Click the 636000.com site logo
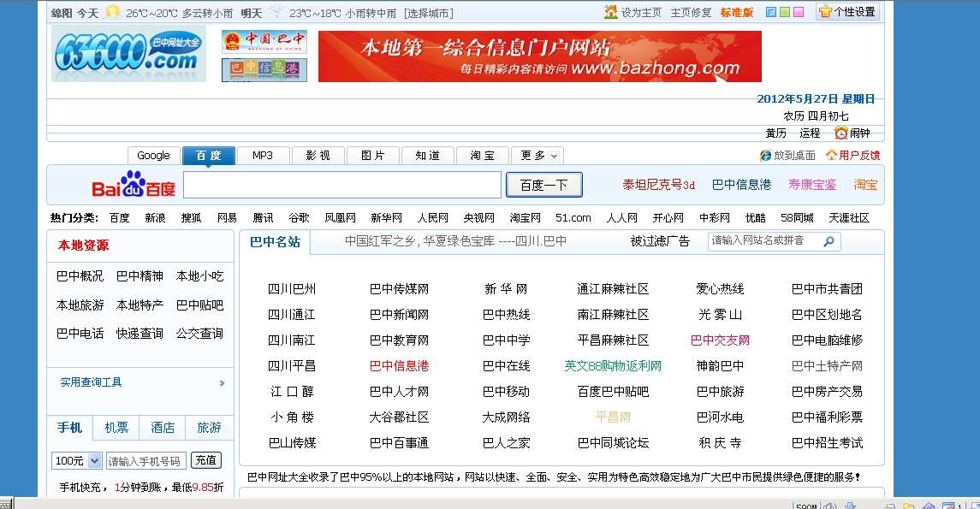Viewport: 980px width, 509px height. click(127, 53)
